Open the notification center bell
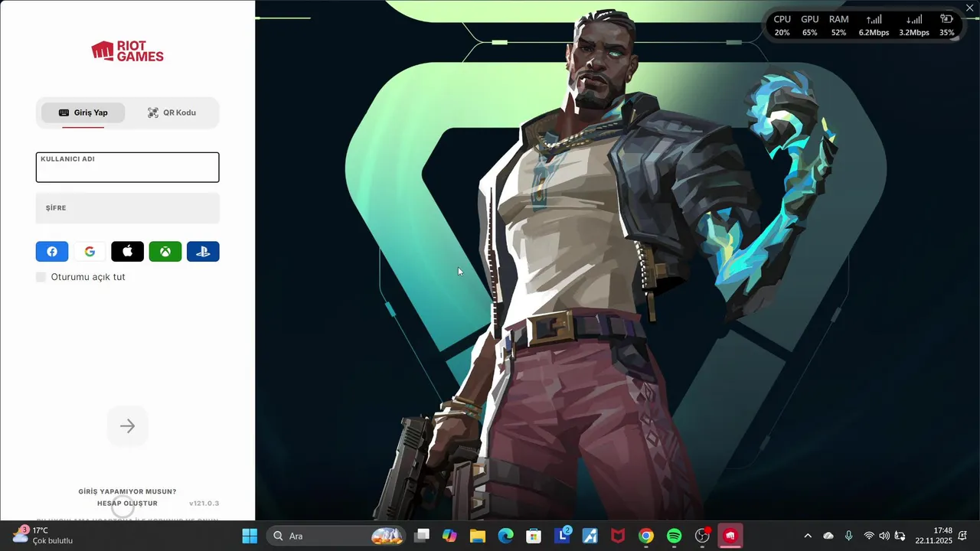The width and height of the screenshot is (980, 551). pyautogui.click(x=962, y=536)
